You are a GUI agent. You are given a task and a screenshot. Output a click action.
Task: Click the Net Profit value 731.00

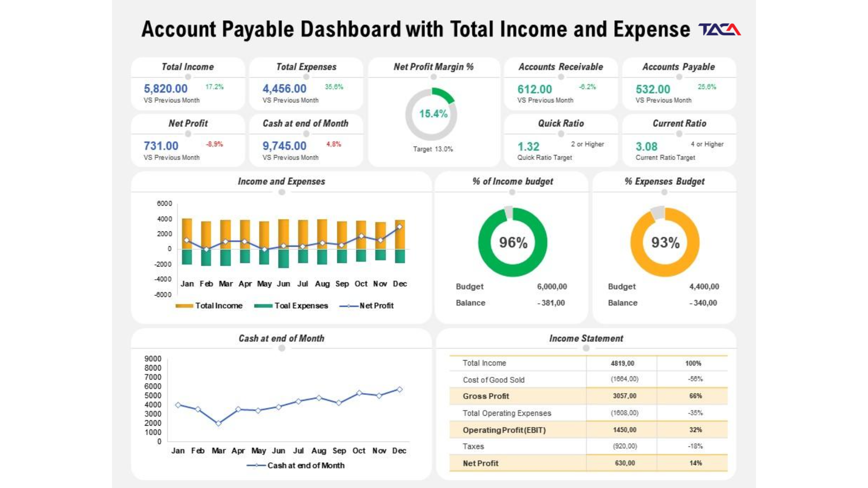161,146
